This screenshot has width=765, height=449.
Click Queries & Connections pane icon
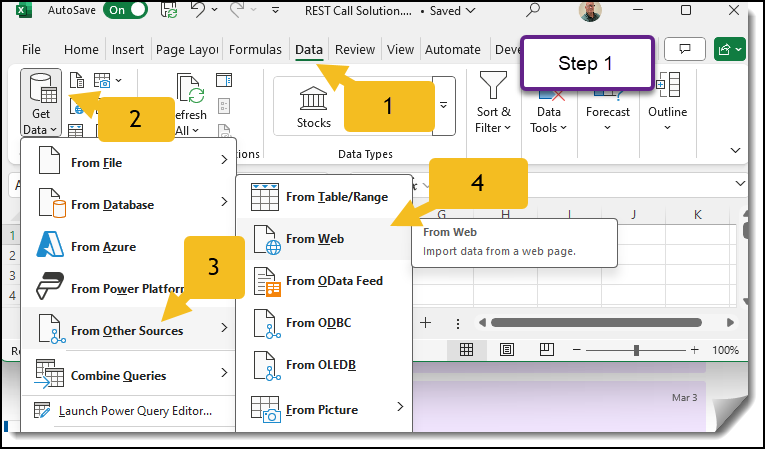point(224,80)
